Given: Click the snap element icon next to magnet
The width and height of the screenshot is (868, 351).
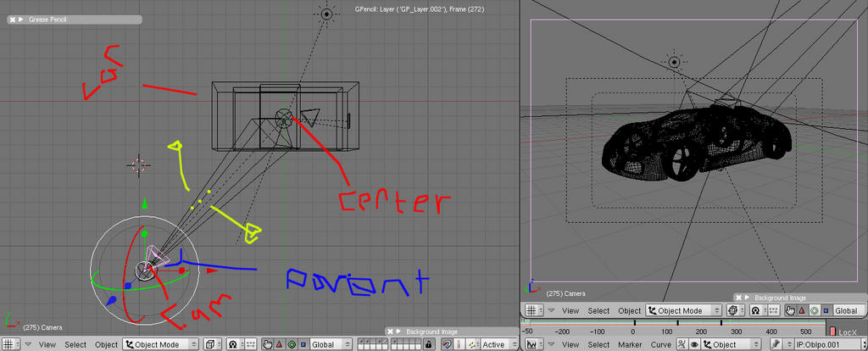Looking at the screenshot, I should 459,344.
